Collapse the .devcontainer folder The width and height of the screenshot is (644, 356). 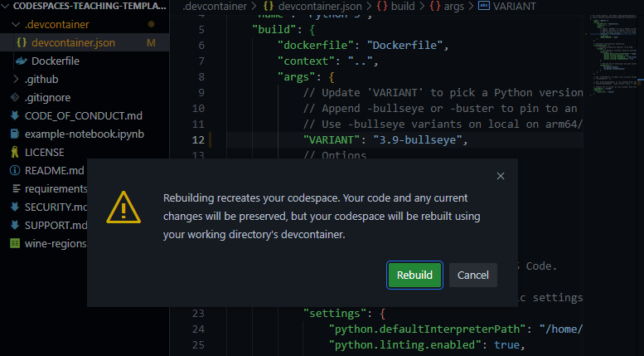16,25
